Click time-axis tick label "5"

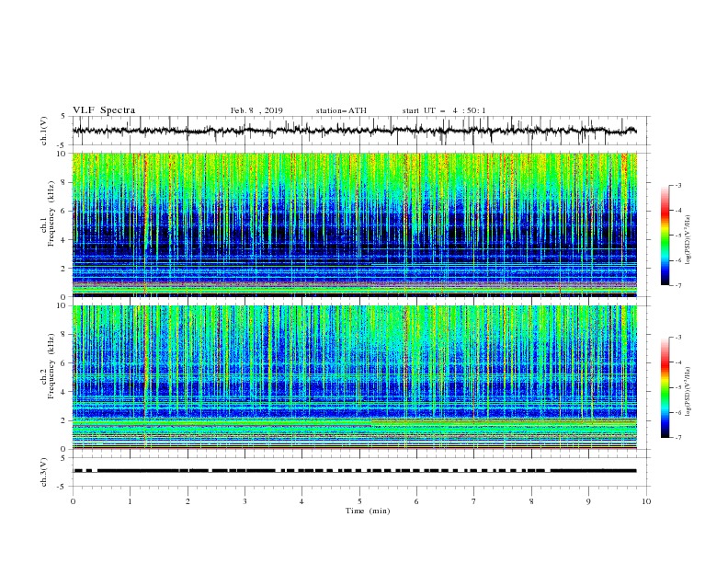point(359,501)
